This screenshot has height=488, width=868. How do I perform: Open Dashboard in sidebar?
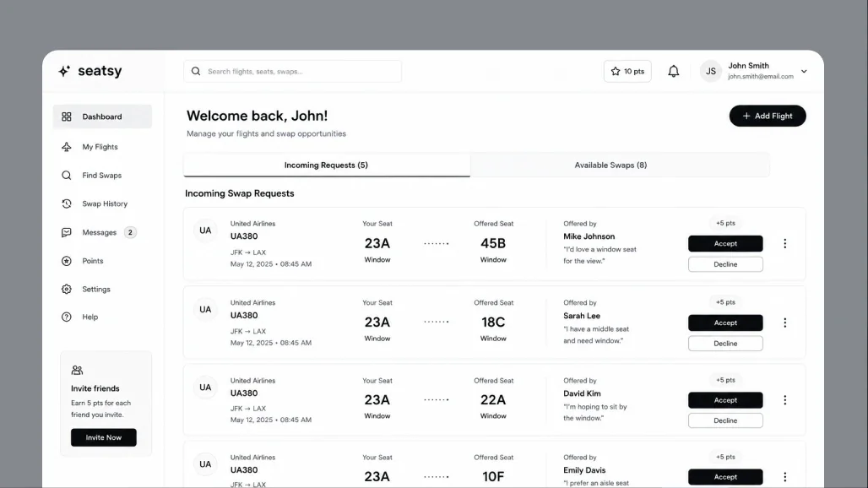click(x=102, y=117)
